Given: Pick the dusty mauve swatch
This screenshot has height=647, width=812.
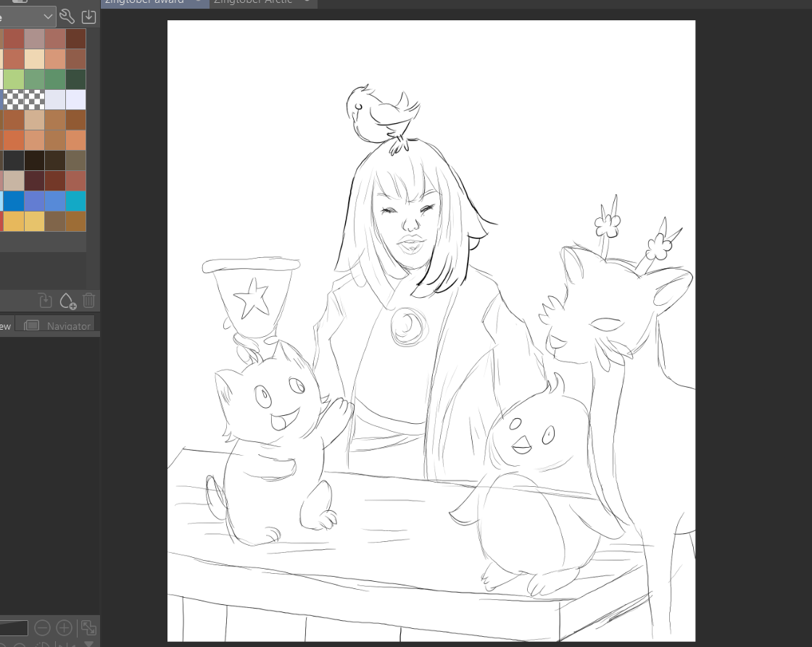Looking at the screenshot, I should click(x=35, y=39).
